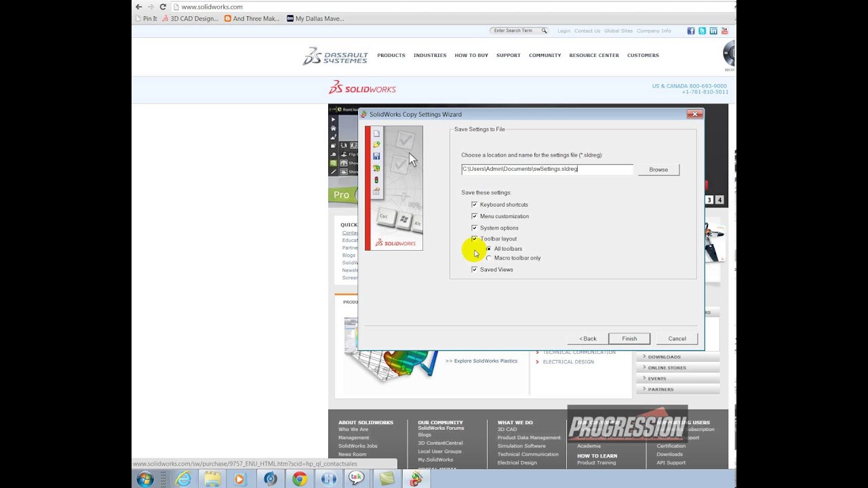
Task: Click Explore SolidWorks Plastics link
Action: [x=481, y=361]
